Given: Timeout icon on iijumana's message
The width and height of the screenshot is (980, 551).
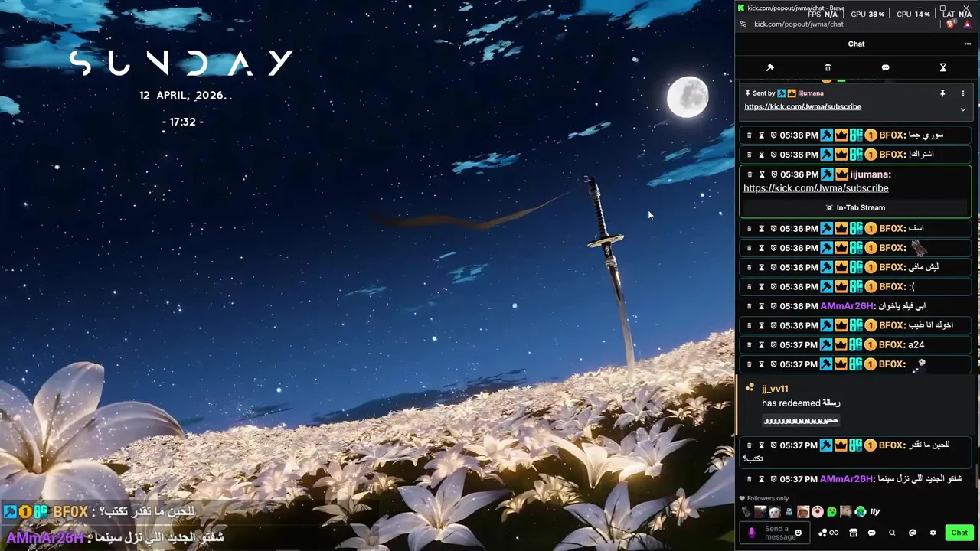Looking at the screenshot, I should [762, 174].
